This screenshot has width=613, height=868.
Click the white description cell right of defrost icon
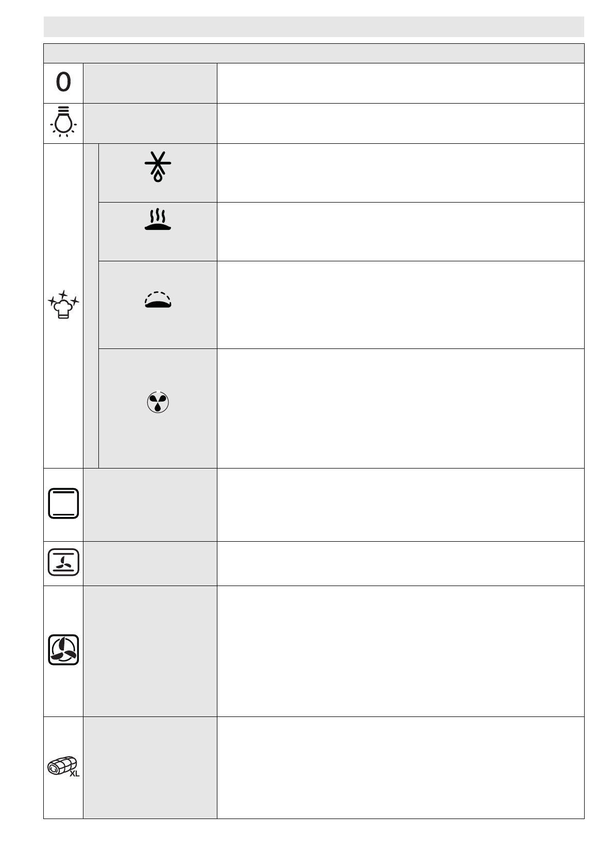click(400, 173)
